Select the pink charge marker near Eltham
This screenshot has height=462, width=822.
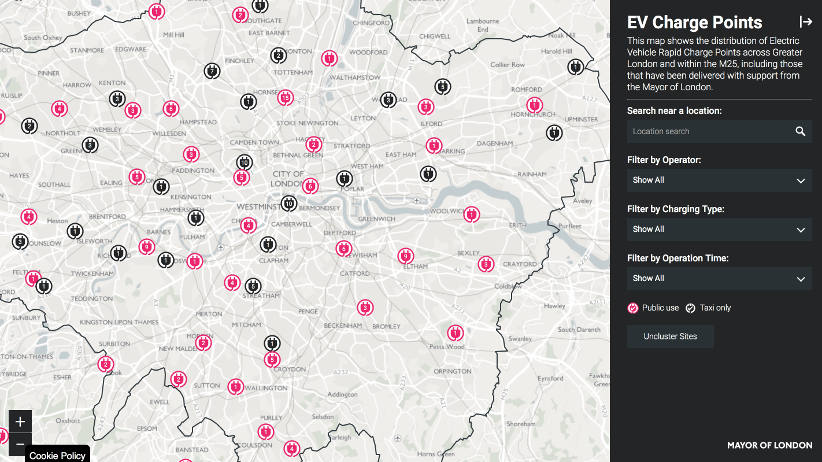click(x=406, y=256)
